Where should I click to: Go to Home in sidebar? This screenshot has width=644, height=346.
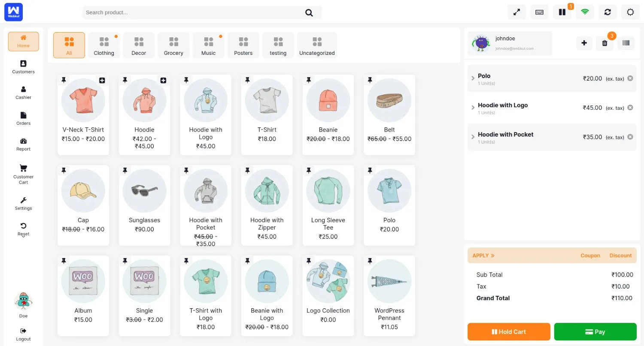click(x=24, y=41)
